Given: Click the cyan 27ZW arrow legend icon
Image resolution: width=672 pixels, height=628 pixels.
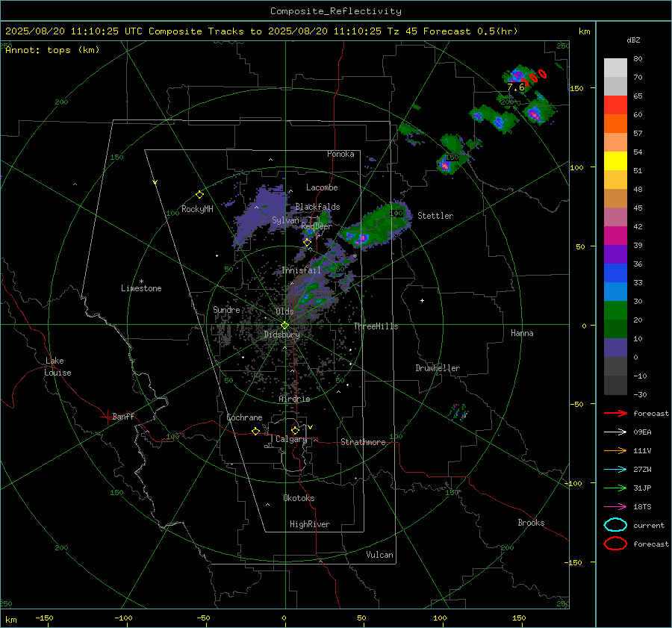Looking at the screenshot, I should coord(615,470).
